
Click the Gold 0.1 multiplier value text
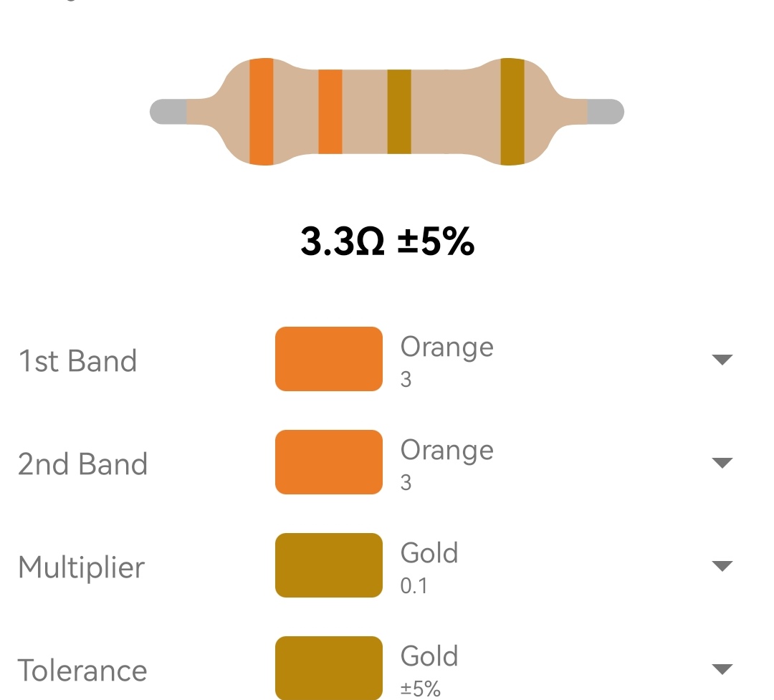tap(429, 568)
